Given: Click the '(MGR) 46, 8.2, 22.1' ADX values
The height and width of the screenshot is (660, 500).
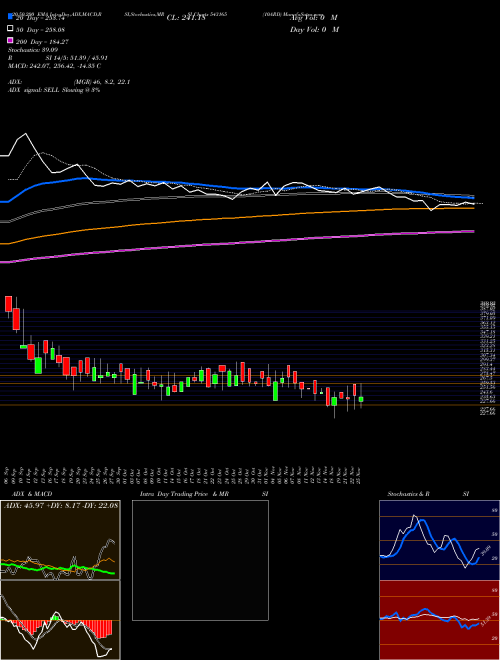Looking at the screenshot, I should point(101,82).
